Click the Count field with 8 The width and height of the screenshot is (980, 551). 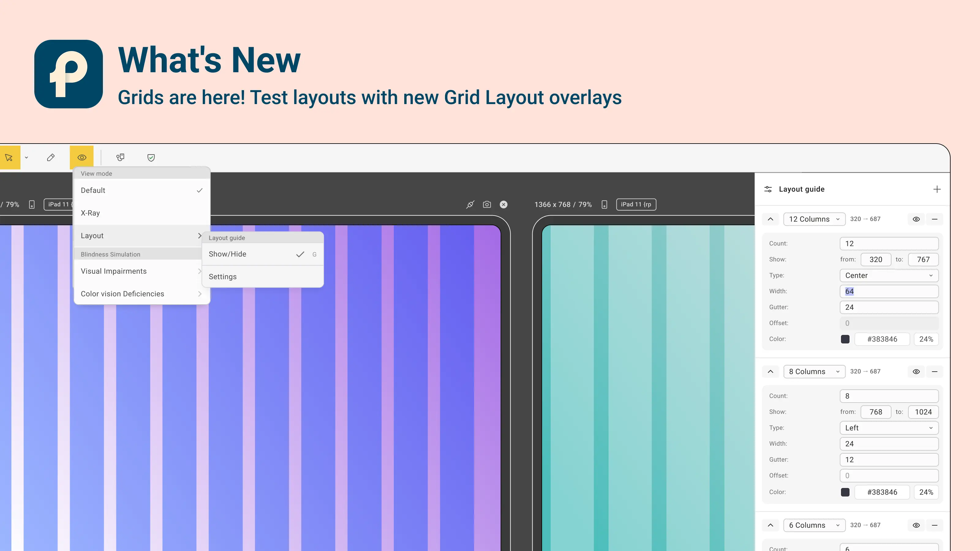(x=889, y=396)
